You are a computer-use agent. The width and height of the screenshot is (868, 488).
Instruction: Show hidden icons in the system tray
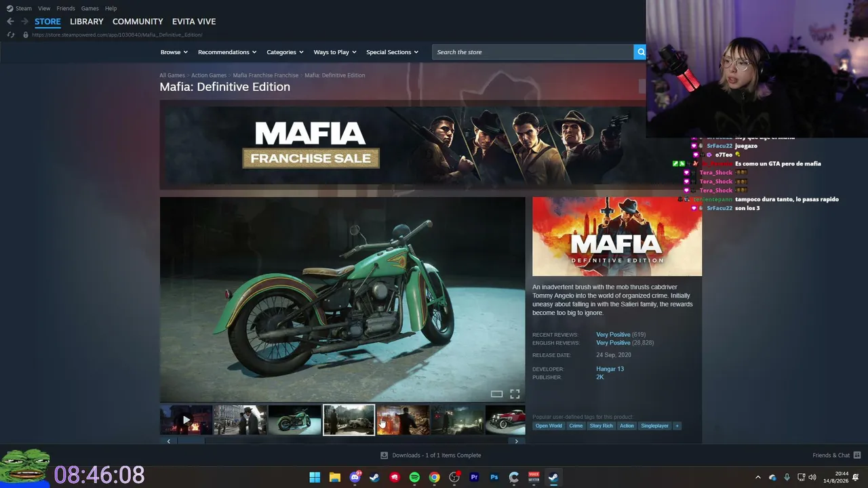tap(758, 477)
